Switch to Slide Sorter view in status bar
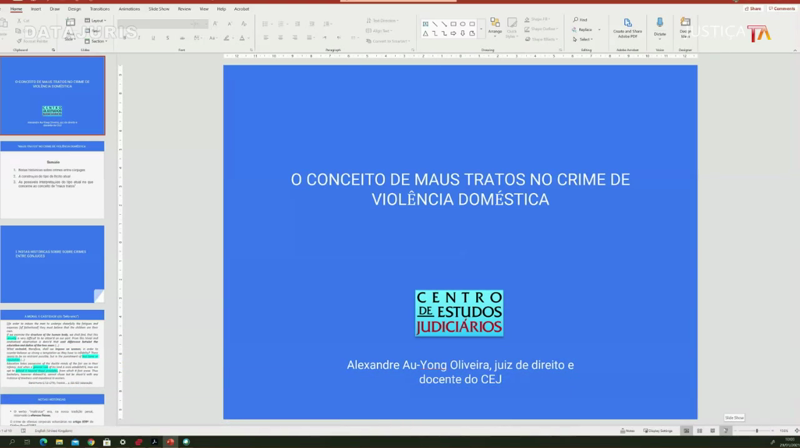 pos(699,430)
